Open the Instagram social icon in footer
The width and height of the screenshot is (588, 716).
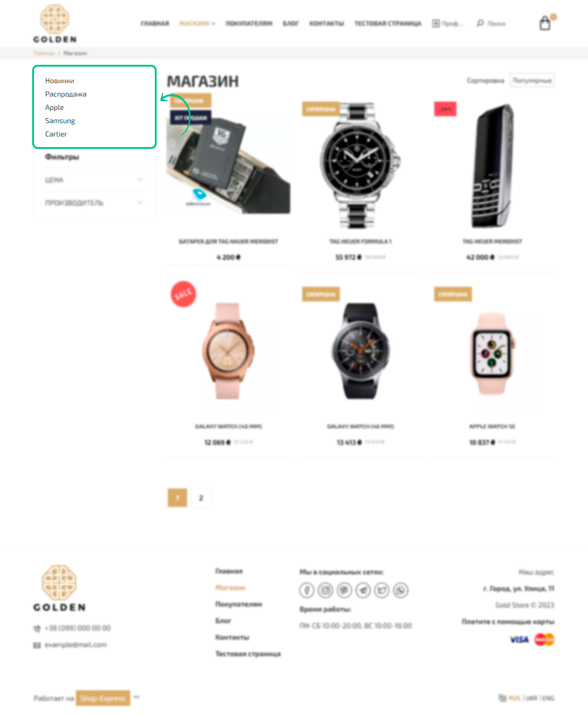(x=326, y=590)
